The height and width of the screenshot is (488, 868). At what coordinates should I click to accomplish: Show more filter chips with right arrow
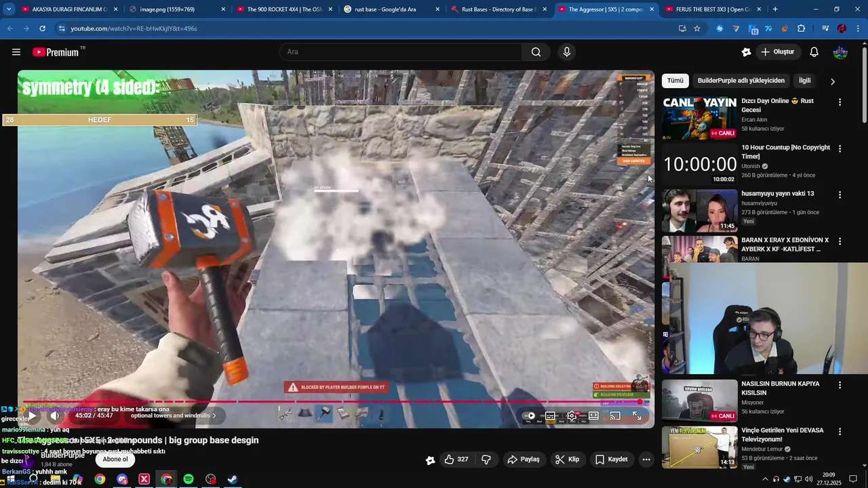click(833, 81)
